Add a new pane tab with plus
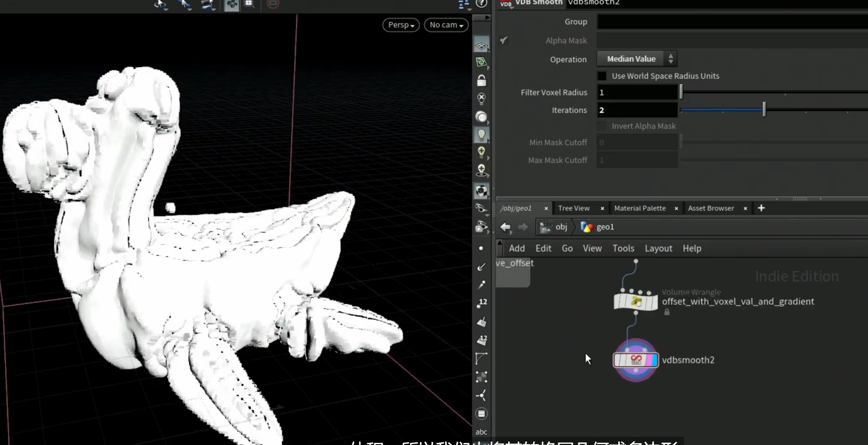This screenshot has height=445, width=868. click(761, 208)
